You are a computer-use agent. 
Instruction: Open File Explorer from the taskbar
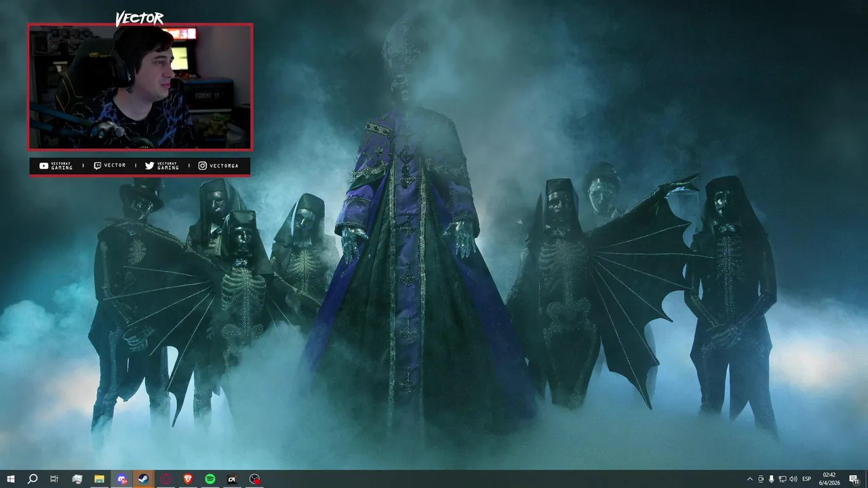click(99, 479)
